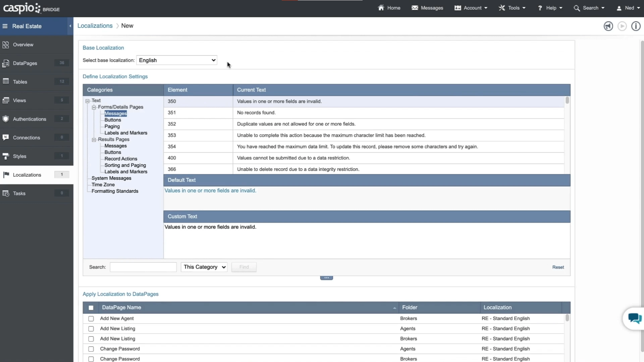644x362 pixels.
Task: Click the Authentications shield icon
Action: coord(6,119)
